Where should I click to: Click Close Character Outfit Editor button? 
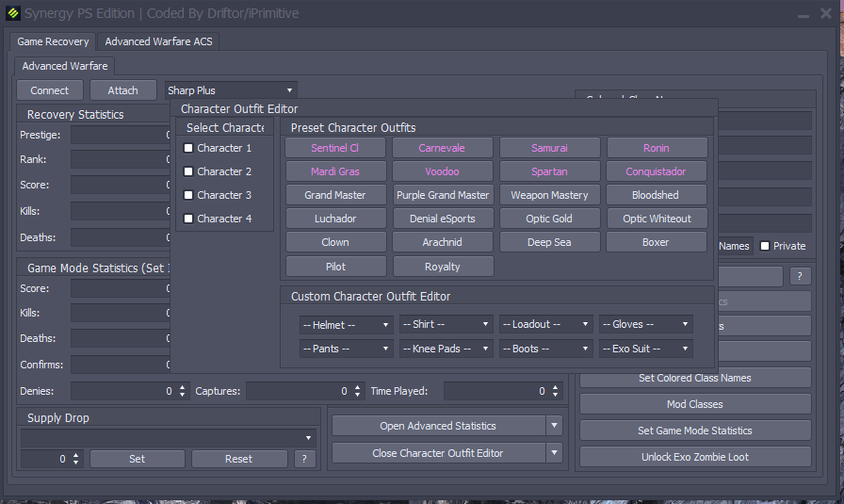pos(438,453)
